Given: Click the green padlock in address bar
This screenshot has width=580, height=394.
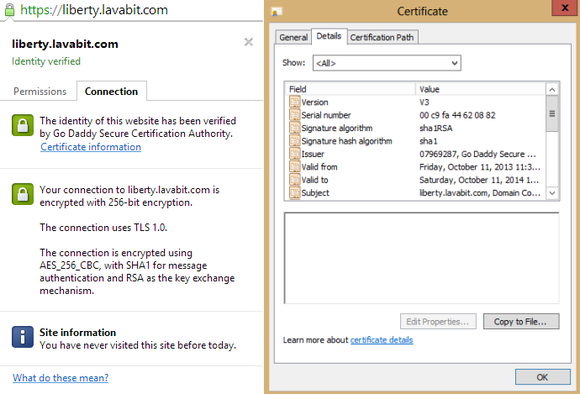Looking at the screenshot, I should tap(10, 10).
